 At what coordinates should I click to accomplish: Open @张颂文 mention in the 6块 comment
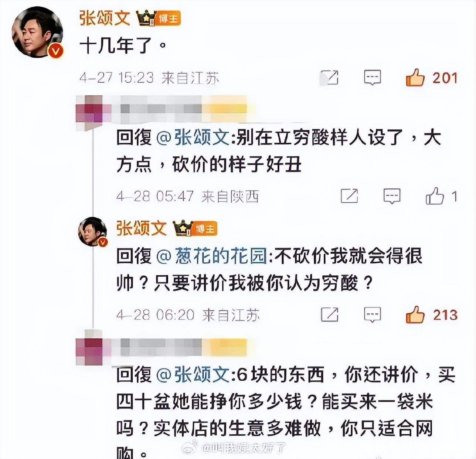point(193,375)
